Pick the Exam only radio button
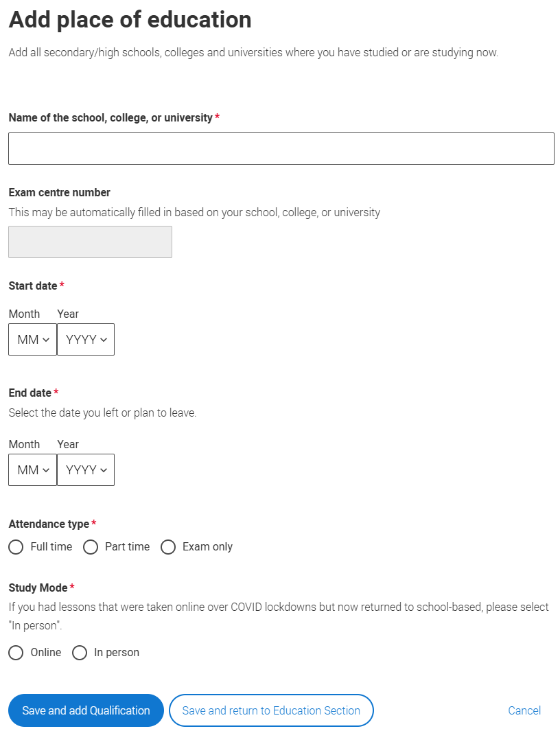Screen dimensions: 560x755 [x=168, y=547]
